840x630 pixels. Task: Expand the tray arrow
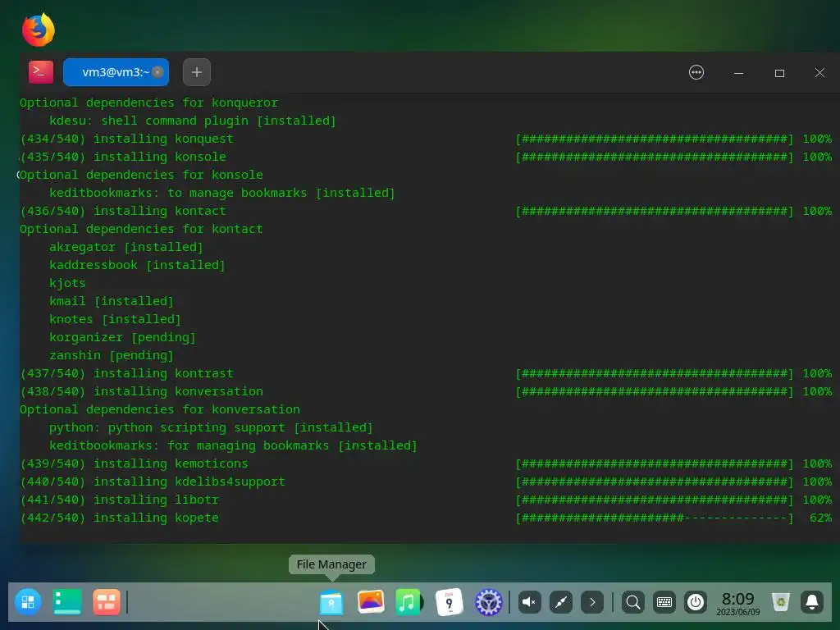[592, 602]
